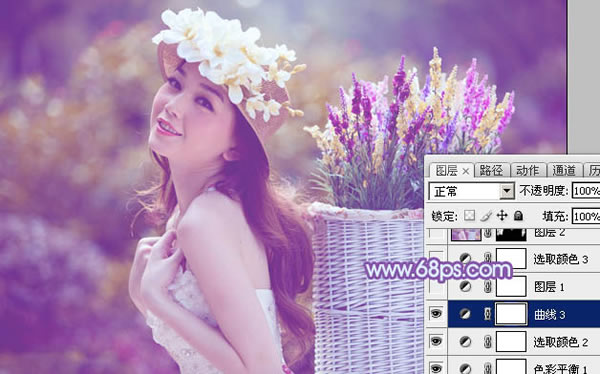Image resolution: width=600 pixels, height=374 pixels.
Task: Click adjustment icon of 色彩平衡 1 layer
Action: point(465,368)
